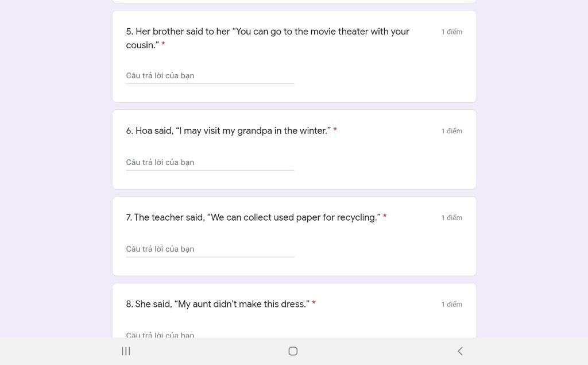Image resolution: width=588 pixels, height=365 pixels.
Task: Click the required asterisk on question 8
Action: coord(314,303)
